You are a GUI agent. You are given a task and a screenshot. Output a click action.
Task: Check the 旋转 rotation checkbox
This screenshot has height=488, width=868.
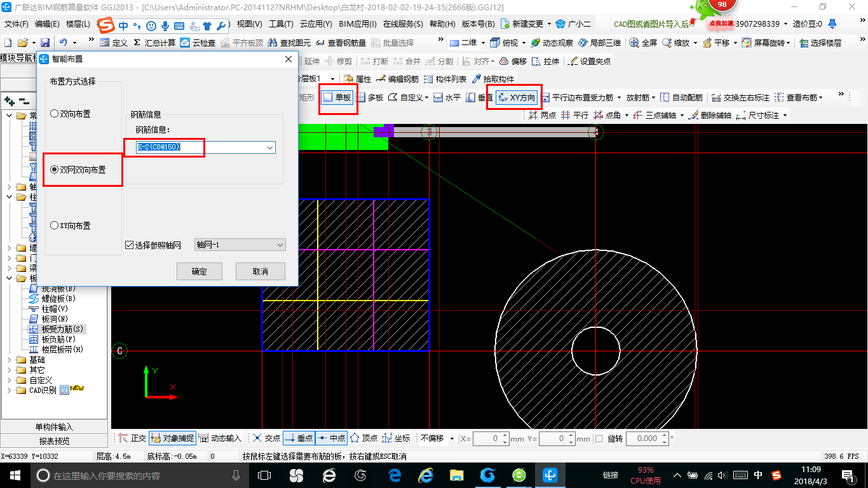click(x=599, y=438)
